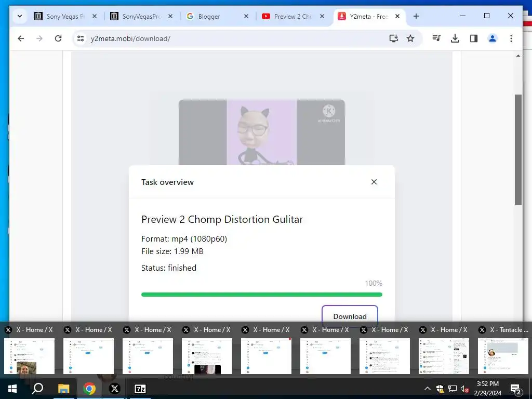This screenshot has width=532, height=399.
Task: Switch to the first Sony Vegas tab
Action: [x=66, y=16]
